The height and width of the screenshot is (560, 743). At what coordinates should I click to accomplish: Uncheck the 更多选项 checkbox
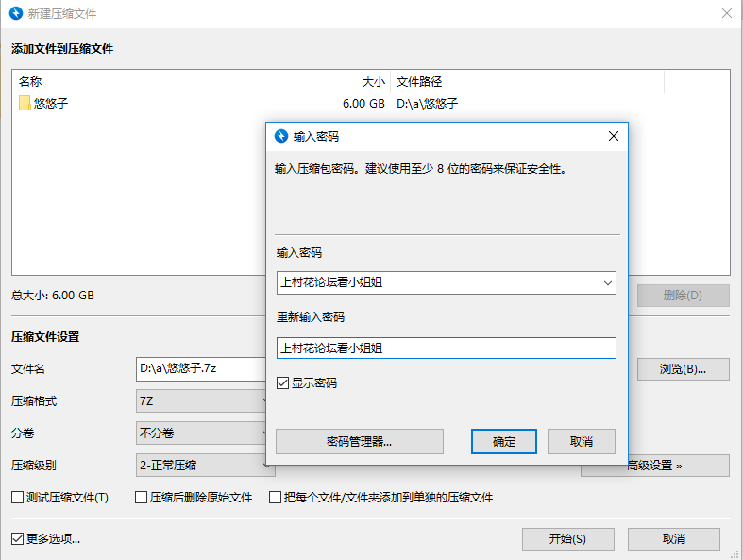[x=17, y=539]
